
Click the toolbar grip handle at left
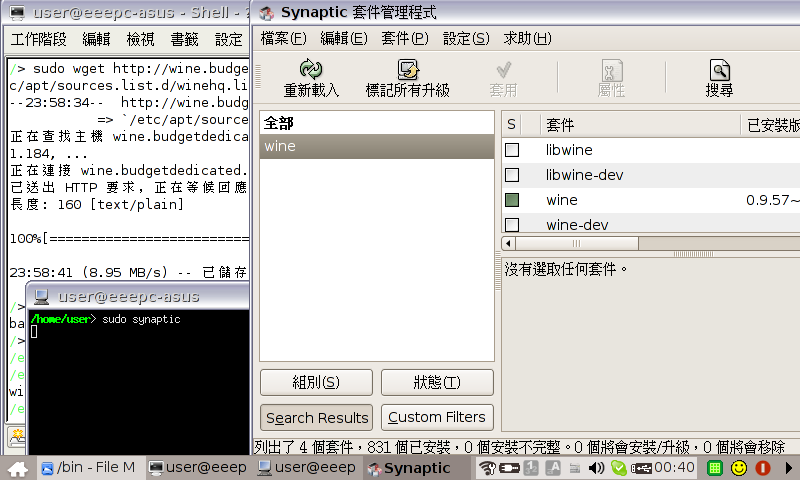pyautogui.click(x=258, y=77)
